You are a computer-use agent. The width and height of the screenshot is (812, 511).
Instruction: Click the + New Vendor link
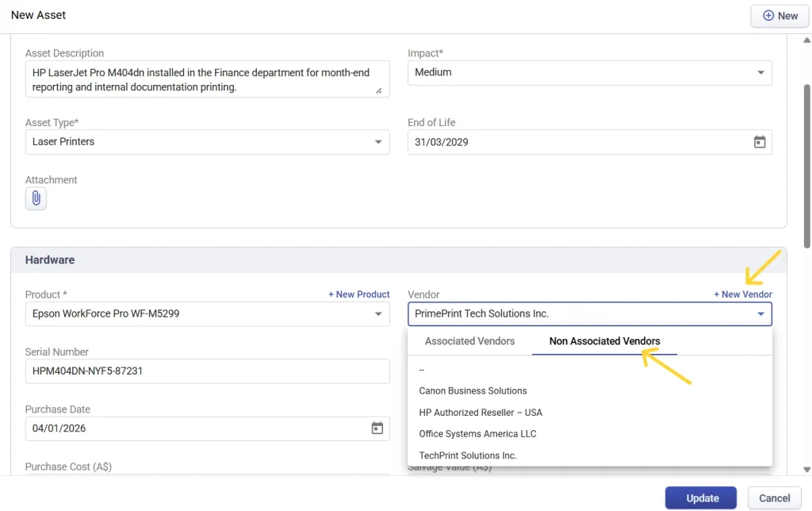tap(742, 294)
